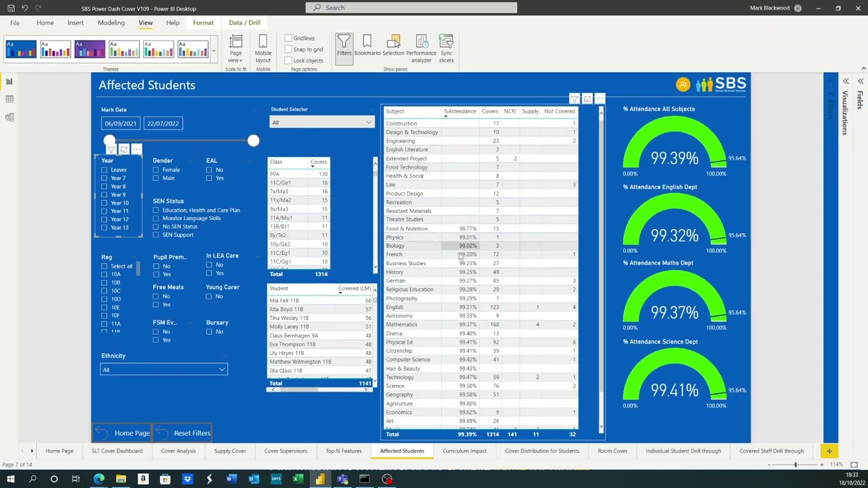Screen dimensions: 868x488
Task: Open Excel from the taskbar
Action: tap(298, 479)
